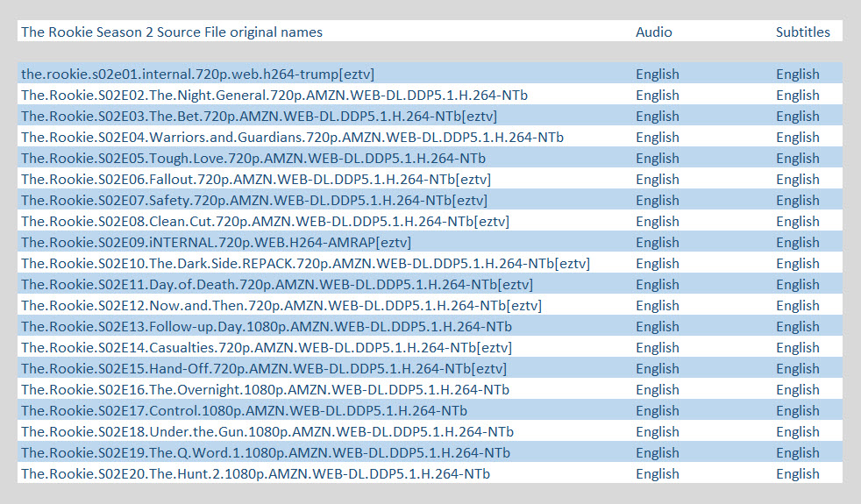
Task: Select the S02E07 Safety file name
Action: [x=255, y=201]
